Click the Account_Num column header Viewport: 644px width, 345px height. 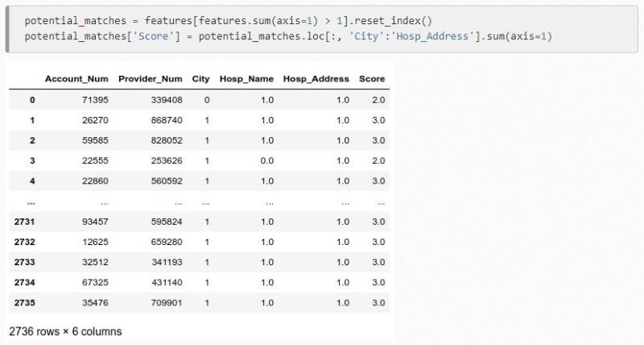click(x=76, y=79)
